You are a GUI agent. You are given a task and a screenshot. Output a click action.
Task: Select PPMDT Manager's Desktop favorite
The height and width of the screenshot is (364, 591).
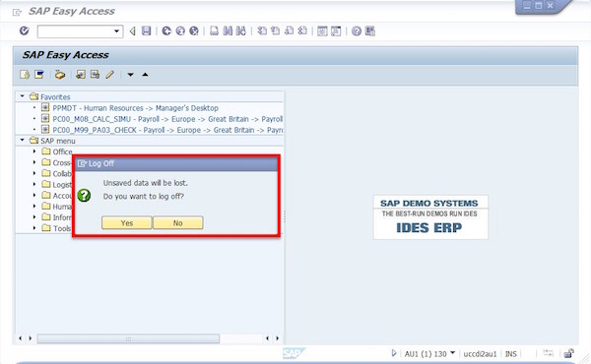point(135,108)
